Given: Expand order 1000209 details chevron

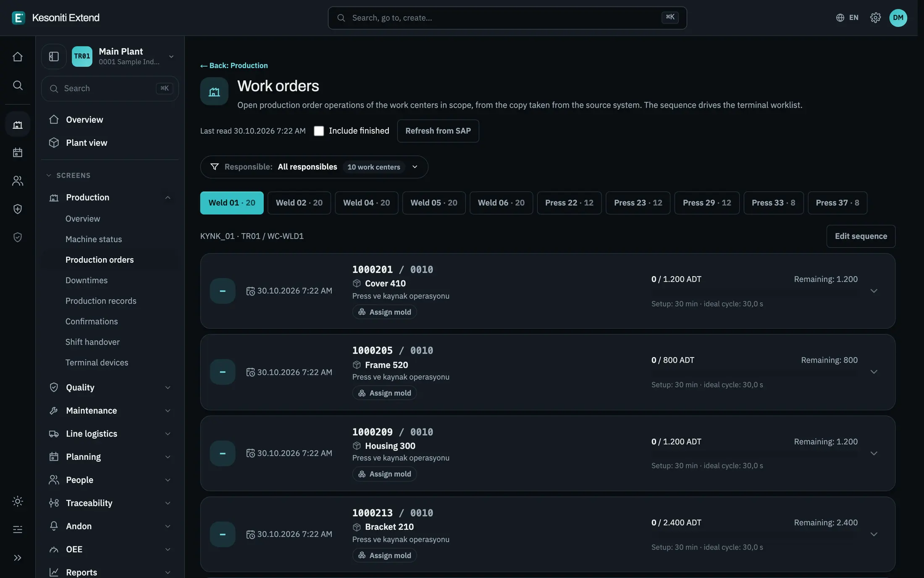Looking at the screenshot, I should point(874,453).
